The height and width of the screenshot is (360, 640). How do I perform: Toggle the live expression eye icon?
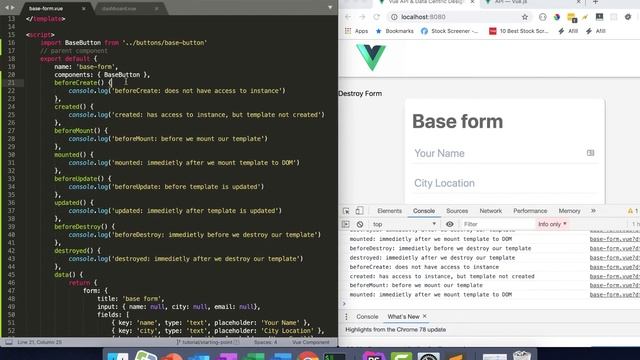pos(449,224)
